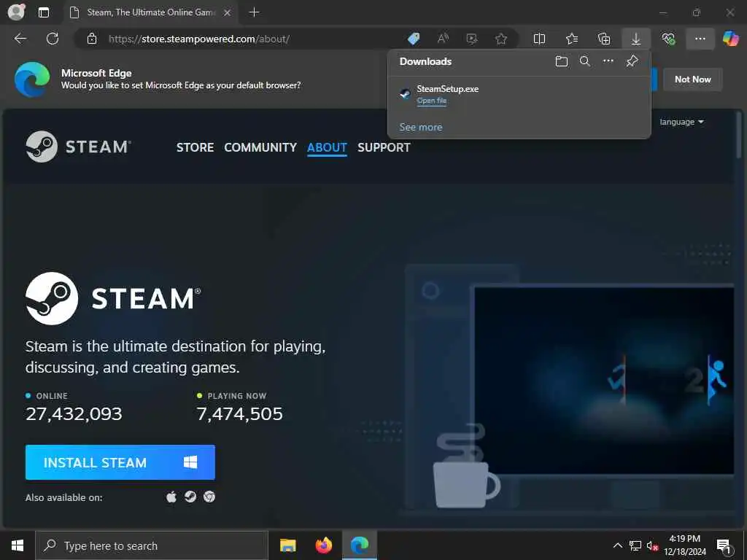Viewport: 747px width, 560px height.
Task: Open Firefox from taskbar
Action: [324, 545]
